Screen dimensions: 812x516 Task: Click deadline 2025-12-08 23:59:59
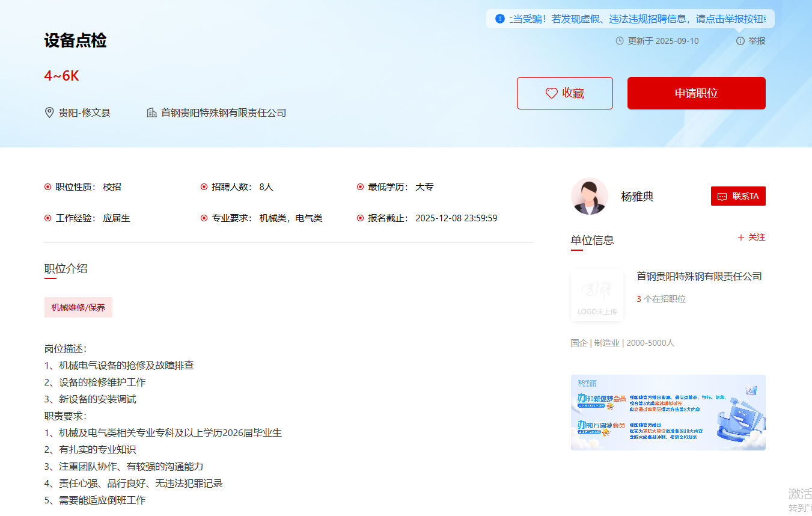click(x=456, y=218)
